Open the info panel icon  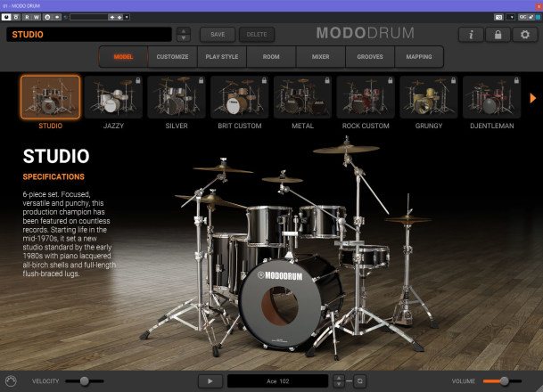[x=472, y=35]
